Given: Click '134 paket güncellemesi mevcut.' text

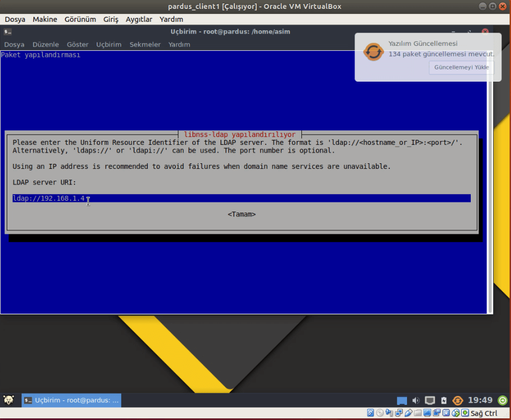Looking at the screenshot, I should coord(441,54).
